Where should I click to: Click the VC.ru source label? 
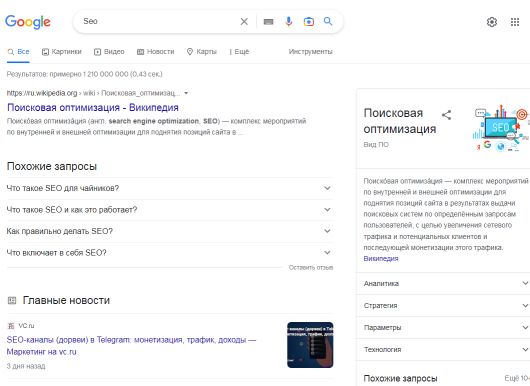(26, 326)
